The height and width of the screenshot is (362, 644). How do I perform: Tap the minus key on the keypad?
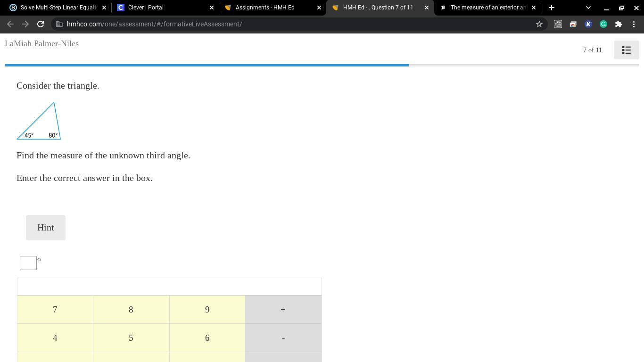(x=283, y=338)
